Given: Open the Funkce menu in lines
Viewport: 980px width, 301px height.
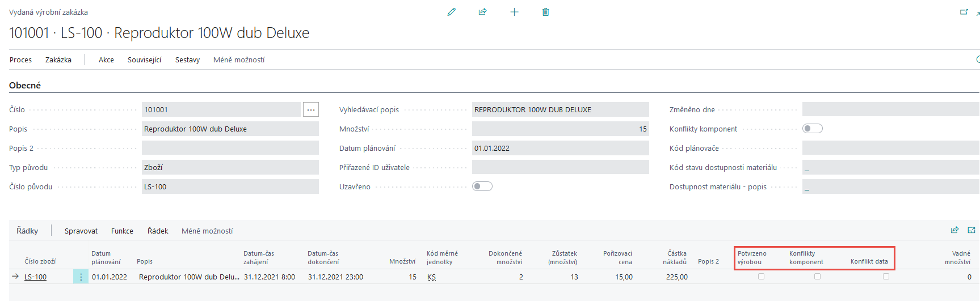Looking at the screenshot, I should point(122,231).
